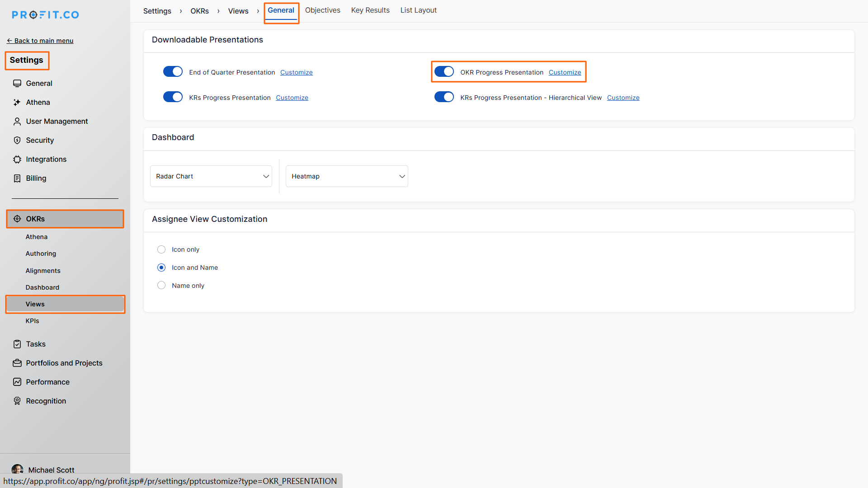Toggle KRs Progress Presentation Hierarchical View switch
868x488 pixels.
point(444,97)
